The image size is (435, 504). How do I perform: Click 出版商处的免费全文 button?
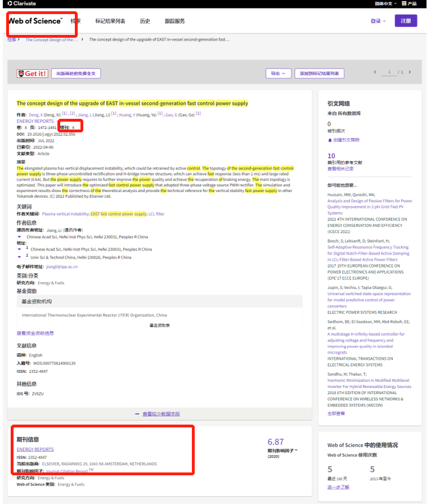coord(76,74)
